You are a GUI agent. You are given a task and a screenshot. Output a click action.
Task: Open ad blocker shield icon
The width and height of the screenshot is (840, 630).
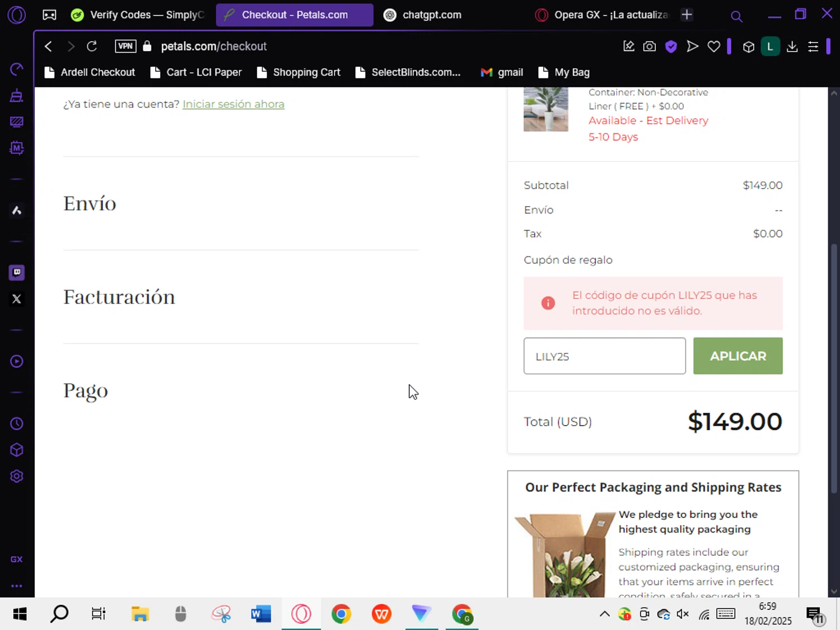tap(671, 46)
